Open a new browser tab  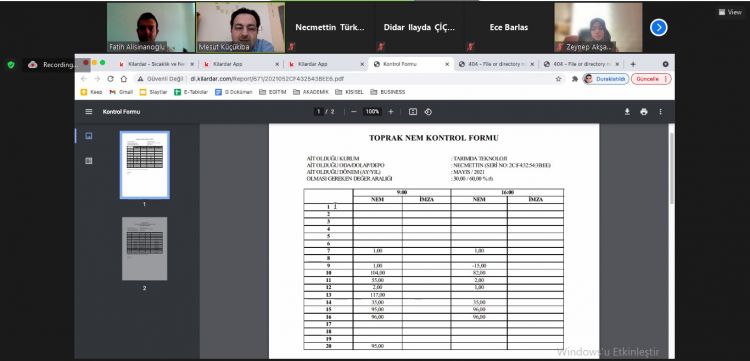633,64
